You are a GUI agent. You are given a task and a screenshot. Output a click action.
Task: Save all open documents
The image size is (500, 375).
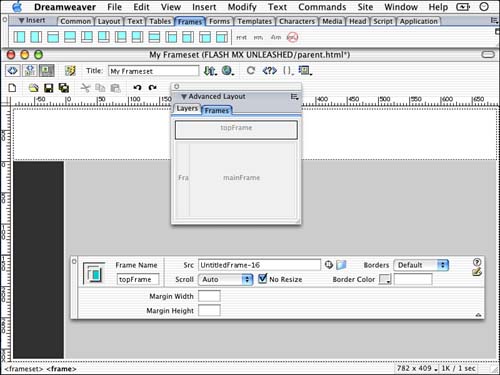[64, 88]
